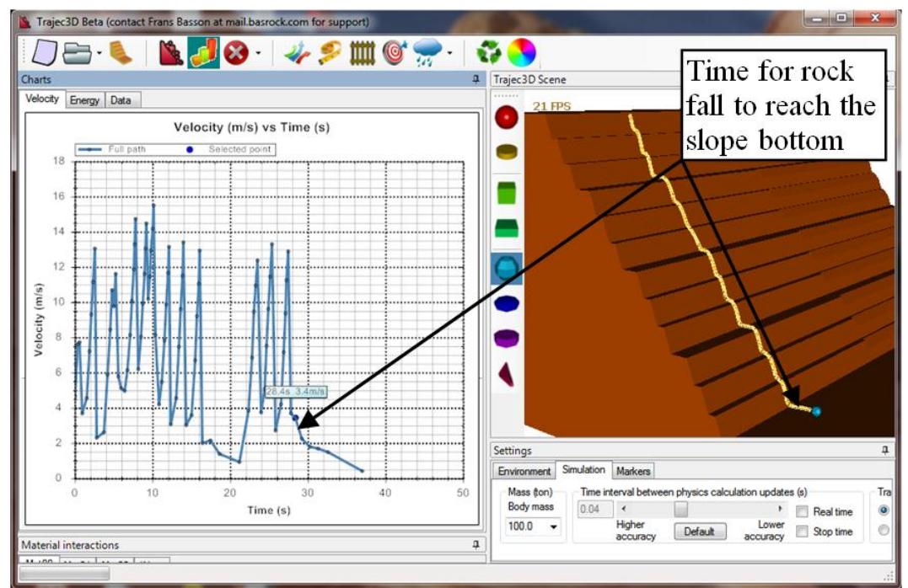Select the purple disc body shape
Image resolution: width=908 pixels, height=588 pixels.
point(507,339)
